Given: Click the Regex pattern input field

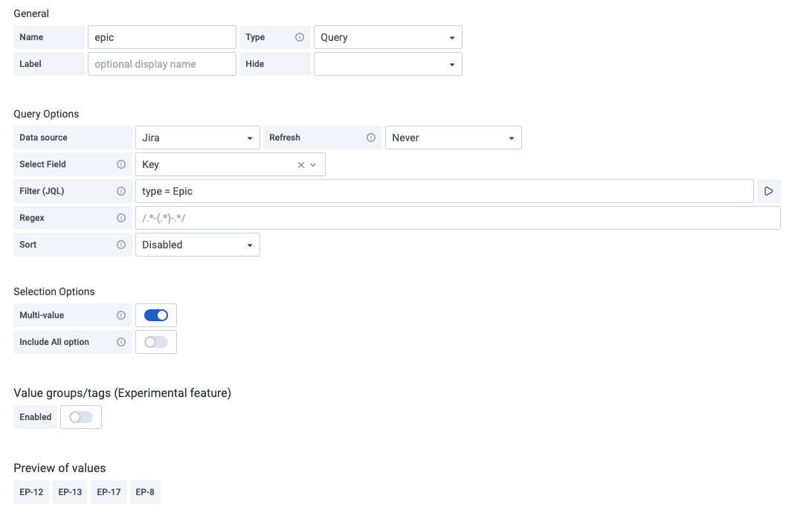Looking at the screenshot, I should click(x=457, y=218).
